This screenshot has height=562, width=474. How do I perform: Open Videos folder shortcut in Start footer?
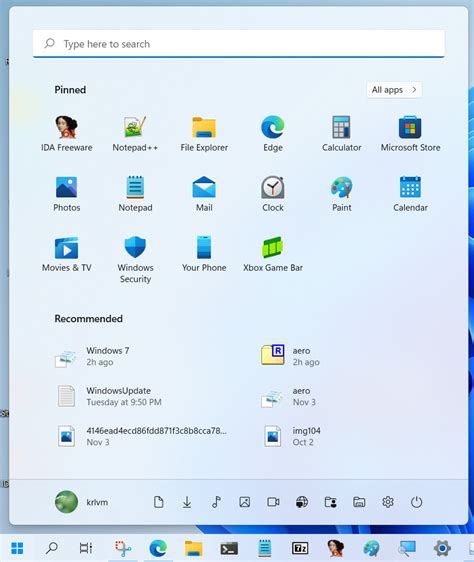click(273, 502)
